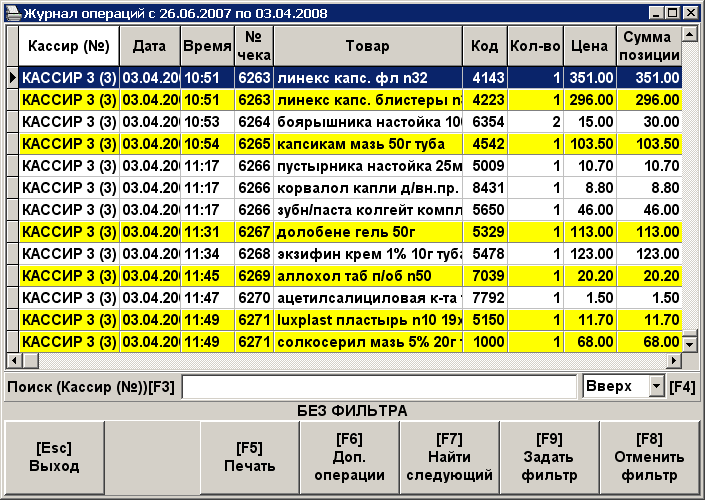Screen dimensions: 705x500
Task: Click [F8] Отменить фильтр button
Action: (650, 456)
